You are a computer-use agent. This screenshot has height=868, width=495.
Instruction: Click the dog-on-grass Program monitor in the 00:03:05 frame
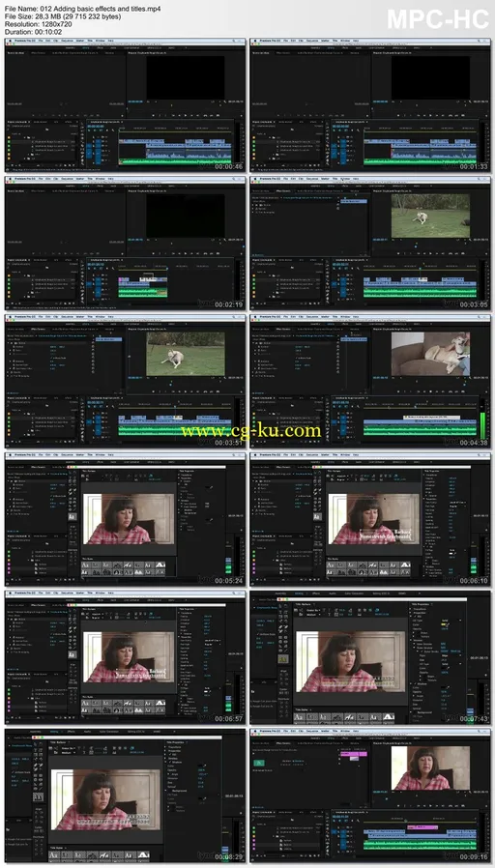[430, 216]
